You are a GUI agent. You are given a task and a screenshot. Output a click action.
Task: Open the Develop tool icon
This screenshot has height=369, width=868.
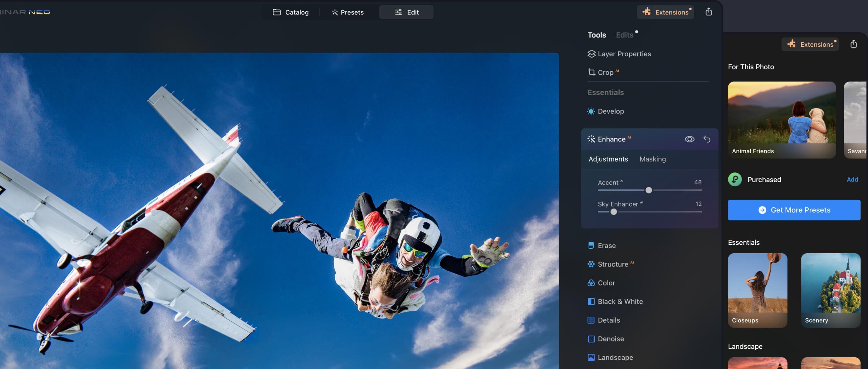tap(591, 111)
